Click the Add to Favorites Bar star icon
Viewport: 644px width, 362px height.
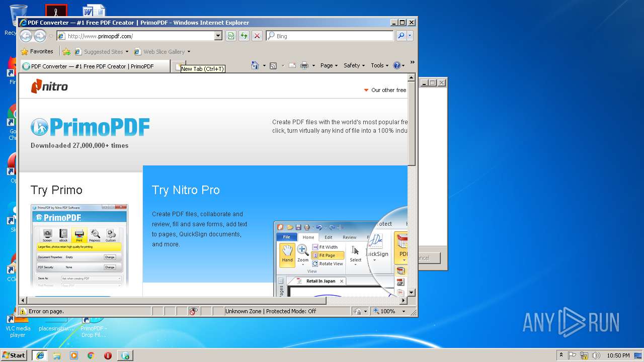click(x=66, y=51)
